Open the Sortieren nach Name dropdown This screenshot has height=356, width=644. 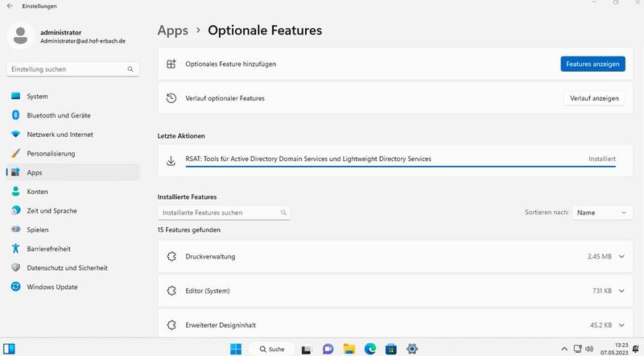point(602,213)
